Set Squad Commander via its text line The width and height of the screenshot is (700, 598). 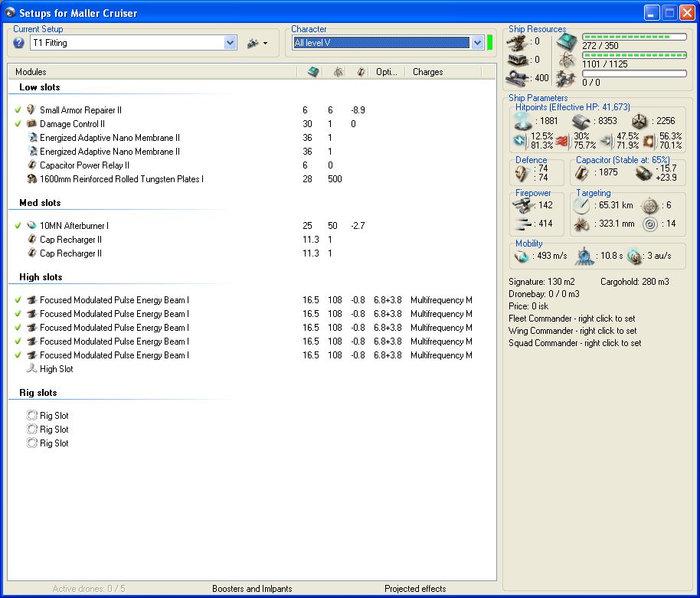click(x=575, y=343)
